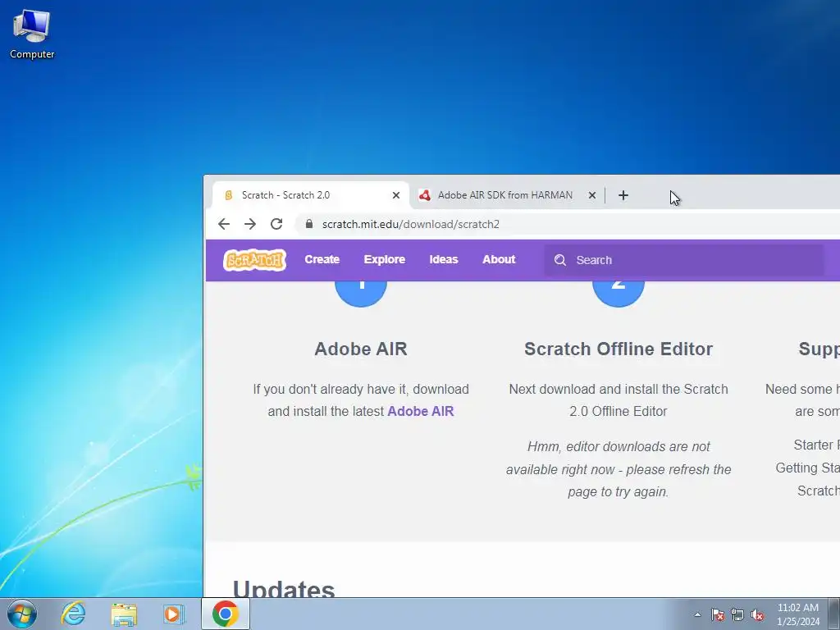Open the Ideas menu item
Screen dimensions: 840x630
pyautogui.click(x=444, y=260)
